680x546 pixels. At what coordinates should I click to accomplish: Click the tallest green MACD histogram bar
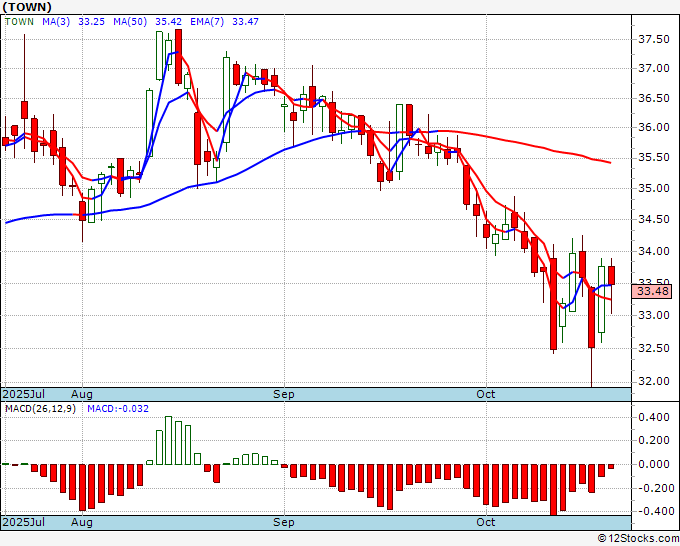tap(168, 441)
